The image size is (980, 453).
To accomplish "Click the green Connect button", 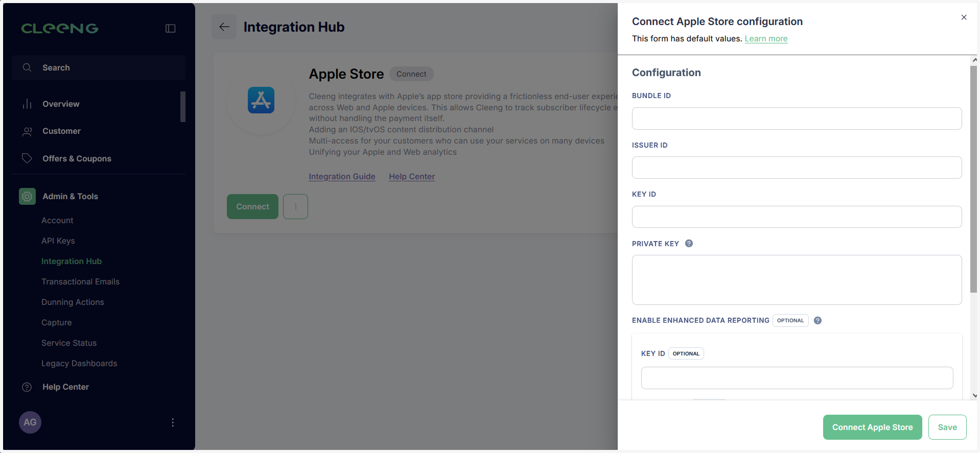I will click(x=252, y=207).
